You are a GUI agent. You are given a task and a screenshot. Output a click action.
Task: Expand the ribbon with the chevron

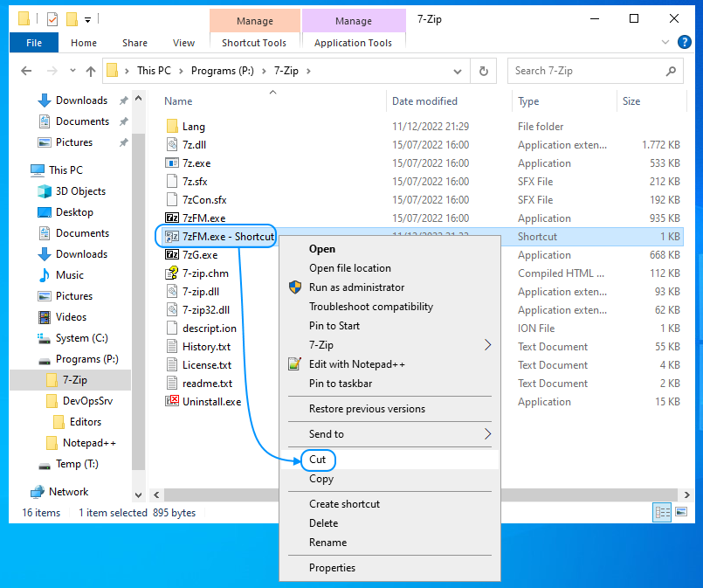(665, 42)
